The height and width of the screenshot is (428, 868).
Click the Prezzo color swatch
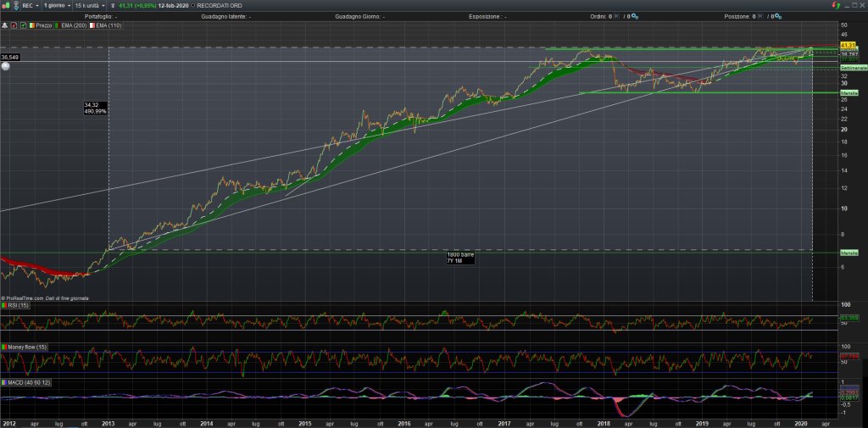click(x=32, y=26)
